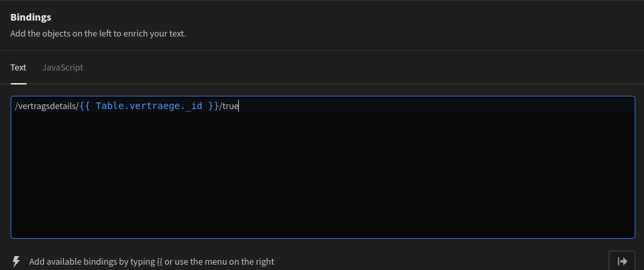The height and width of the screenshot is (270, 644).
Task: Click the 'Add the objects on the left' description
Action: [67, 33]
